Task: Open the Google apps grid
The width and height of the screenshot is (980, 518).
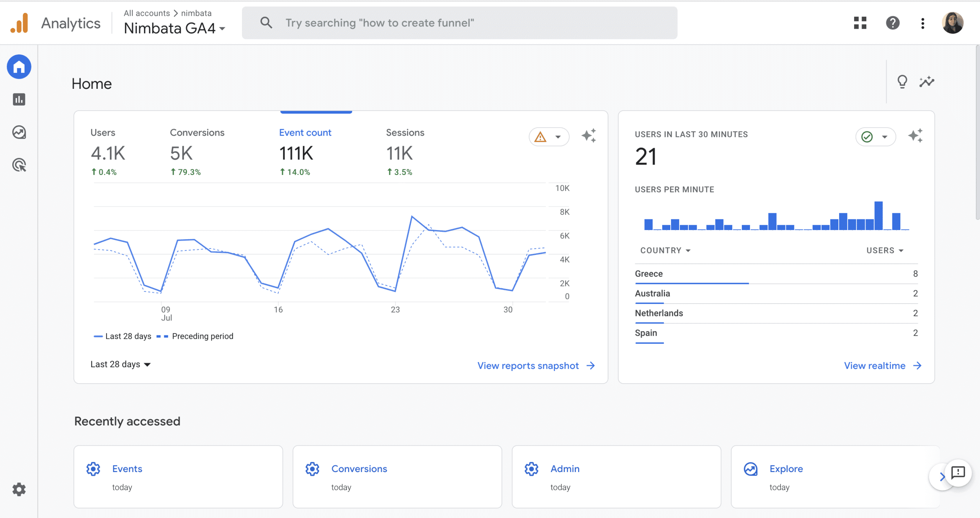Action: click(x=860, y=23)
